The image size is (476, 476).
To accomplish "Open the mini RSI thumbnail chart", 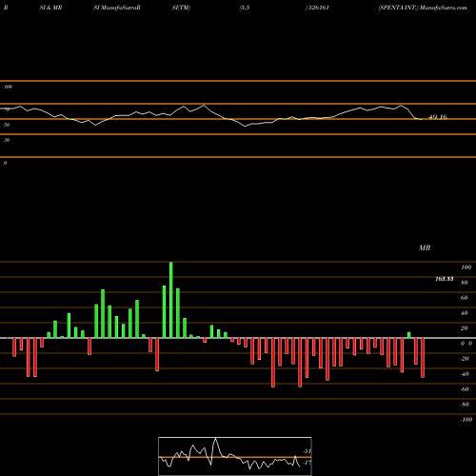I will tap(235, 456).
